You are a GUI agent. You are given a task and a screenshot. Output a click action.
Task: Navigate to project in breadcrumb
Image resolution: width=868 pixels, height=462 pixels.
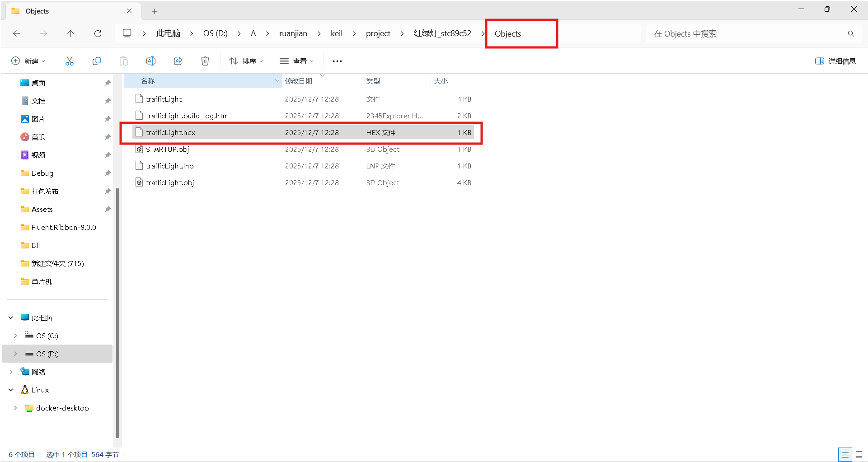point(378,33)
